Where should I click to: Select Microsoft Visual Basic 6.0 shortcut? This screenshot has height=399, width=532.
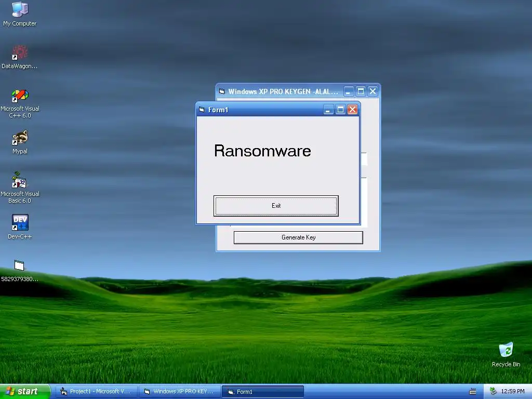click(20, 188)
